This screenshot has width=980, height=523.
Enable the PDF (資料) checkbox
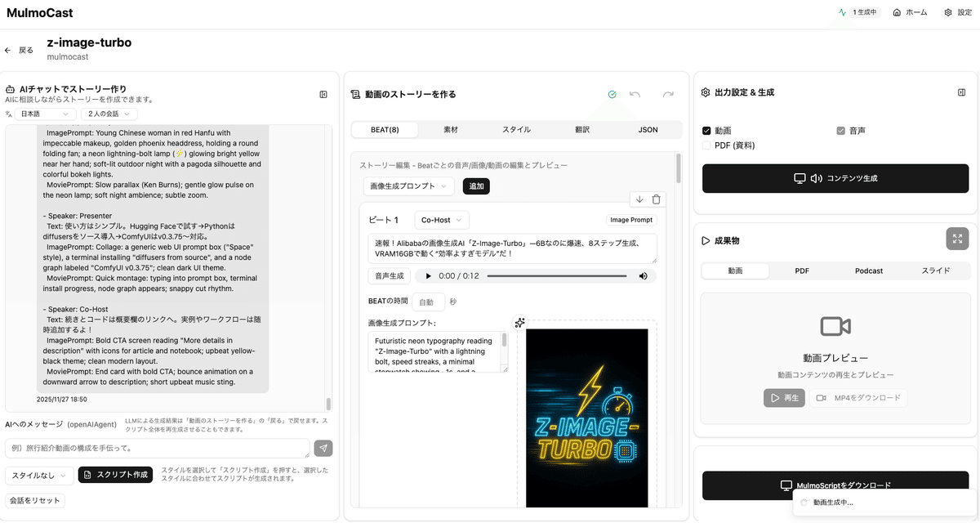point(706,145)
